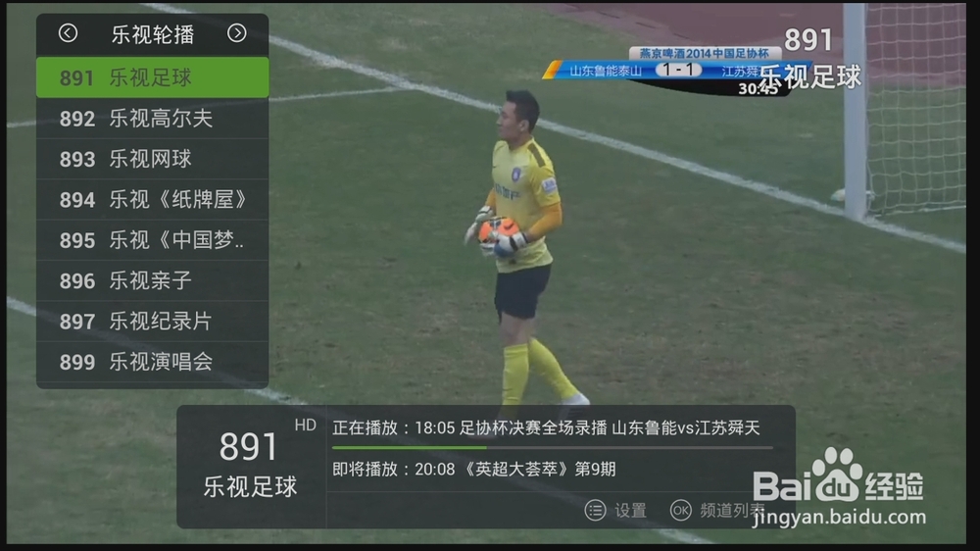Select channel 899 乐视演唱会

pos(153,362)
